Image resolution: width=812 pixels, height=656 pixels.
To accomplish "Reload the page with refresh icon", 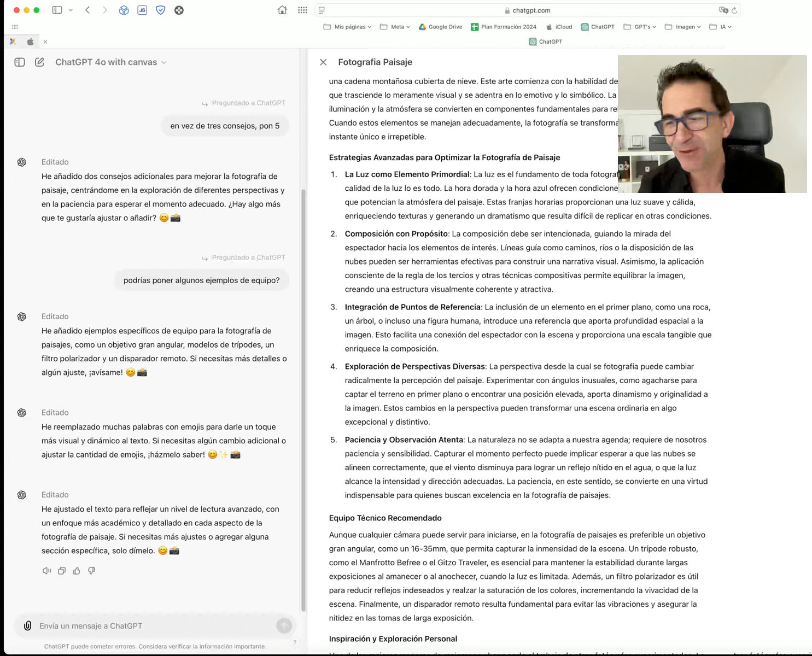I will point(734,10).
